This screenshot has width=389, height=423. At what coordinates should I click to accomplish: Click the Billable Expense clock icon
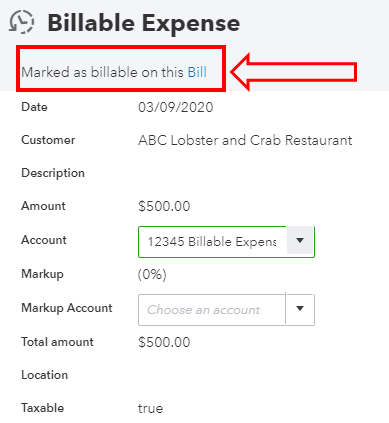point(21,22)
